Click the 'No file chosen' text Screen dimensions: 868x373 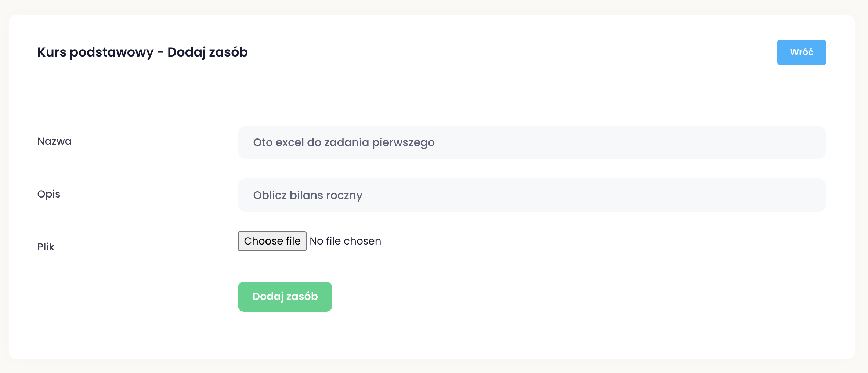click(345, 241)
